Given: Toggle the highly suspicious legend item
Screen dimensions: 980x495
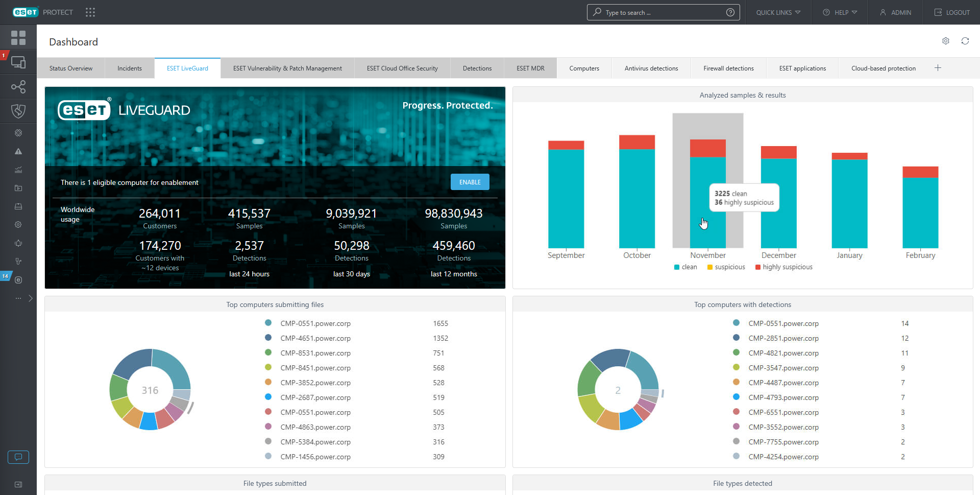Looking at the screenshot, I should pyautogui.click(x=784, y=267).
